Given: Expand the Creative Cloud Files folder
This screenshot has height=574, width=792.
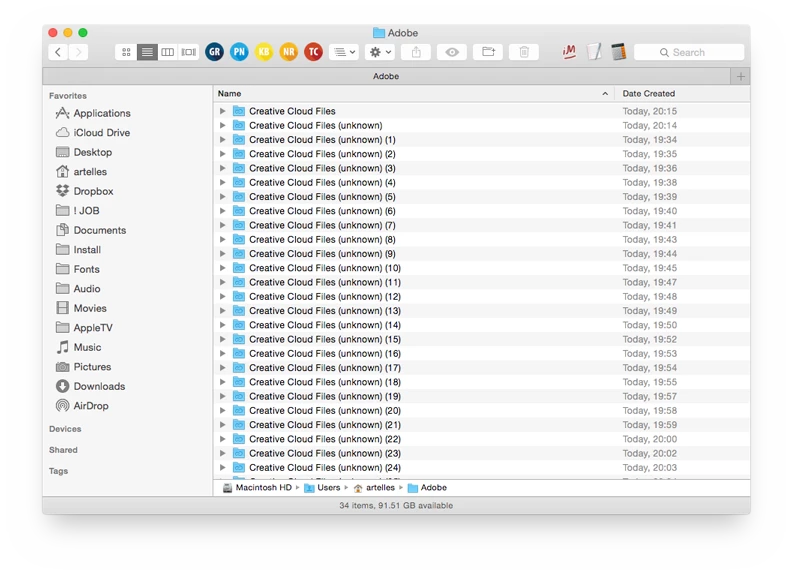Looking at the screenshot, I should pyautogui.click(x=222, y=111).
